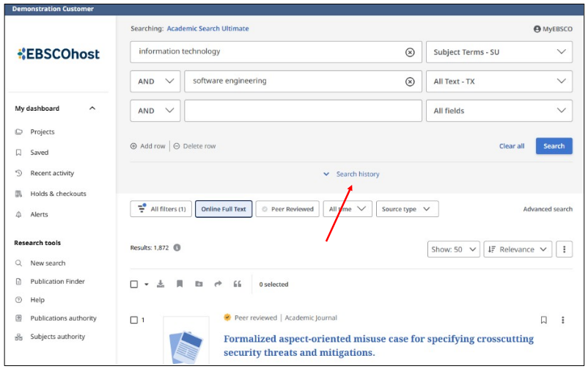Viewport: 588px width, 369px height.
Task: Click the software engineering search field
Action: pyautogui.click(x=303, y=81)
